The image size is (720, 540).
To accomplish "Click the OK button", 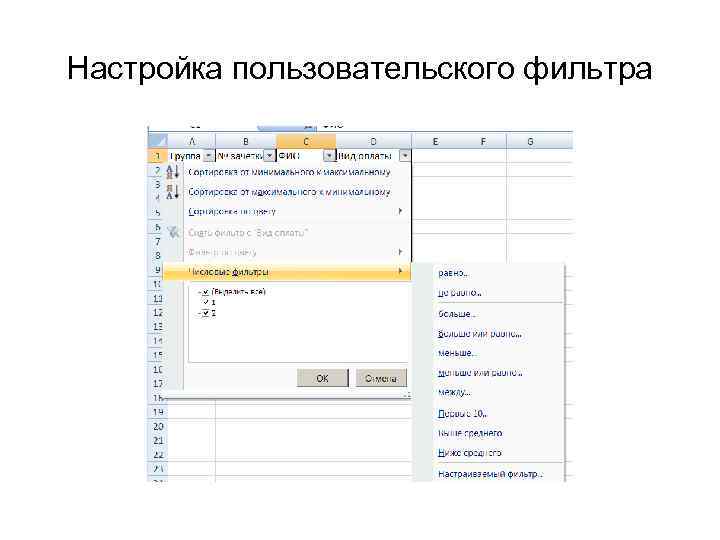I will coord(322,378).
